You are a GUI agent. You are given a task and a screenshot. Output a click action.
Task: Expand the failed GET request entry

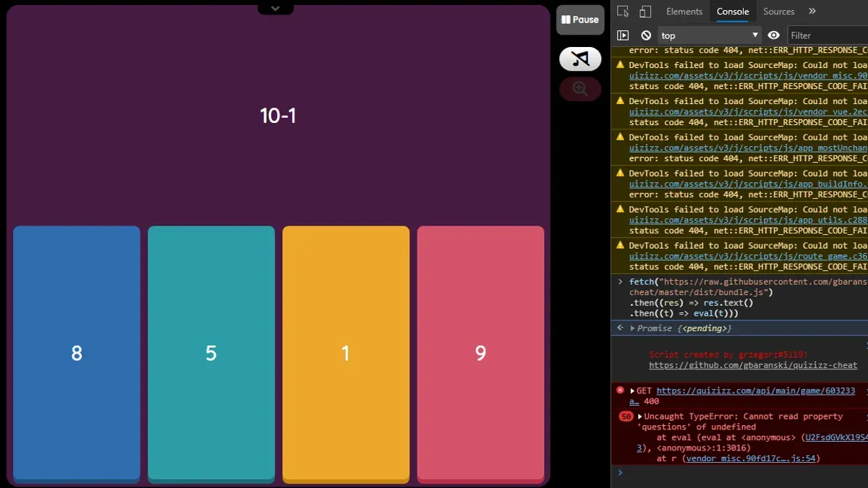coord(633,391)
